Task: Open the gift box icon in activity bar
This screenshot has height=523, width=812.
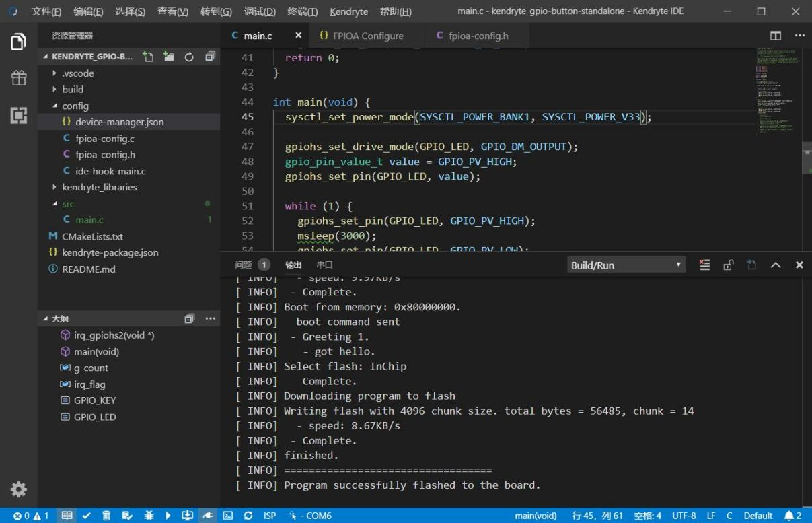Action: (19, 78)
